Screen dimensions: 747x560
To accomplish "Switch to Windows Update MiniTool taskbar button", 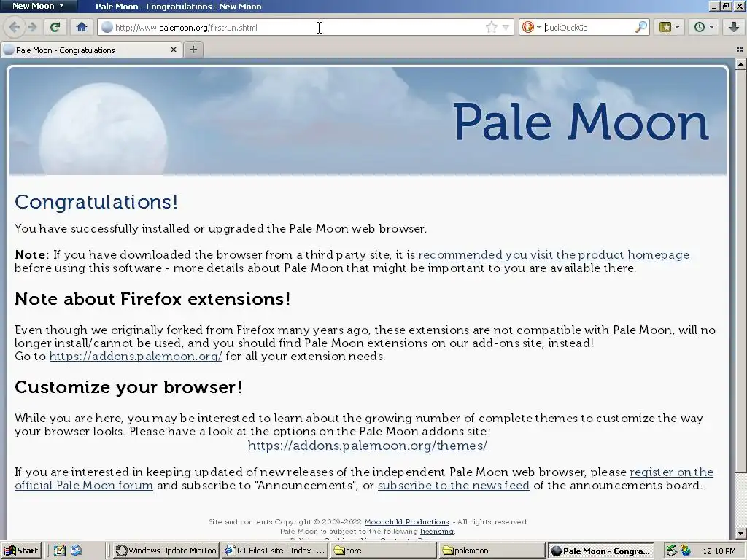I will tap(166, 551).
